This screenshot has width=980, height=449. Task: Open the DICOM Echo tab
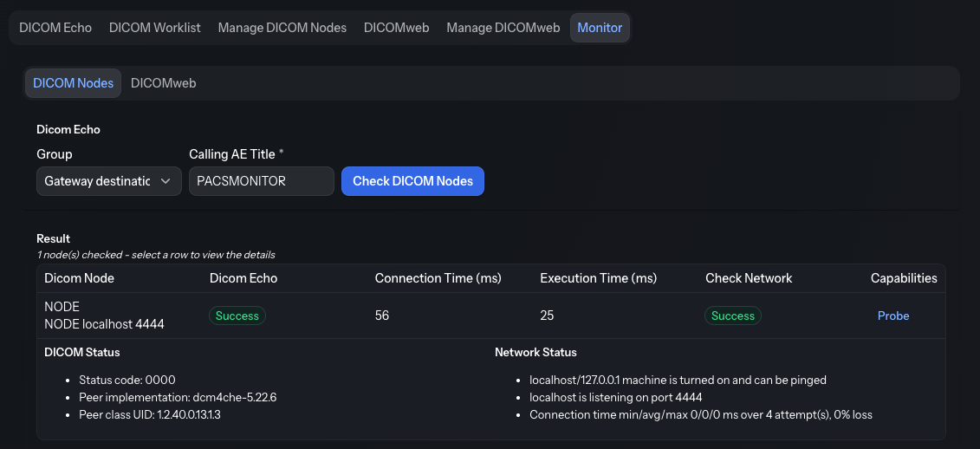55,28
